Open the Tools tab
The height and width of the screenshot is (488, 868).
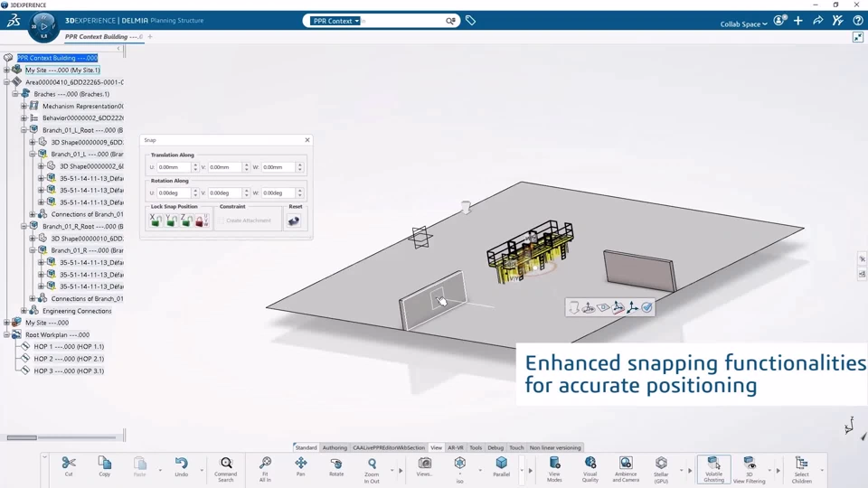coord(476,447)
